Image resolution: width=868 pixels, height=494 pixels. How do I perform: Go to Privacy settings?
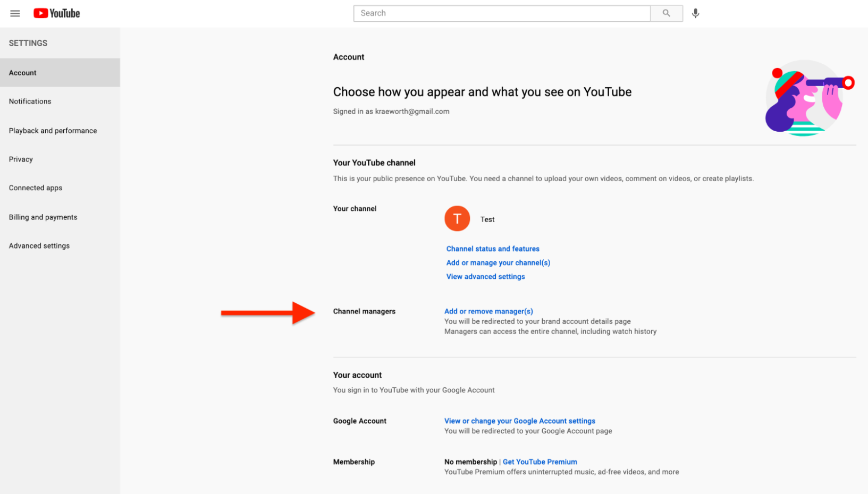pyautogui.click(x=60, y=159)
